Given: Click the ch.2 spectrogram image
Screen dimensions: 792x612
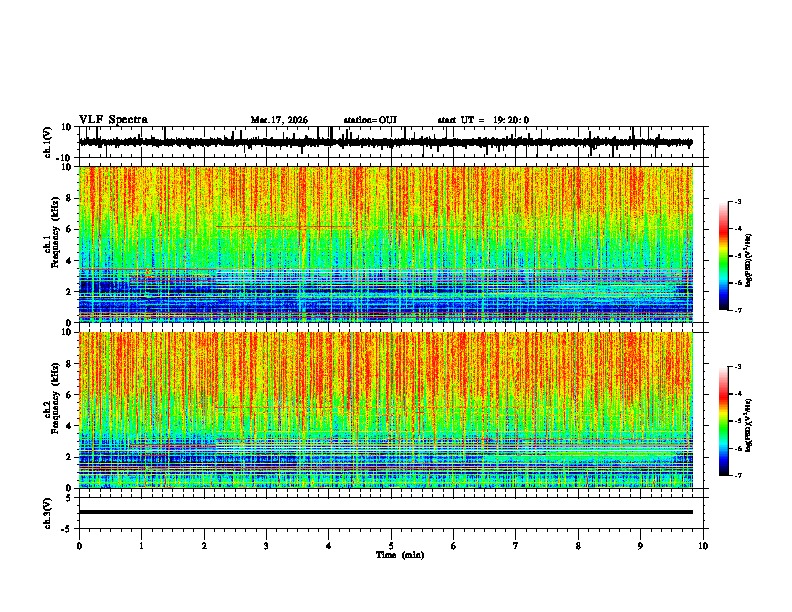Looking at the screenshot, I should [385, 410].
